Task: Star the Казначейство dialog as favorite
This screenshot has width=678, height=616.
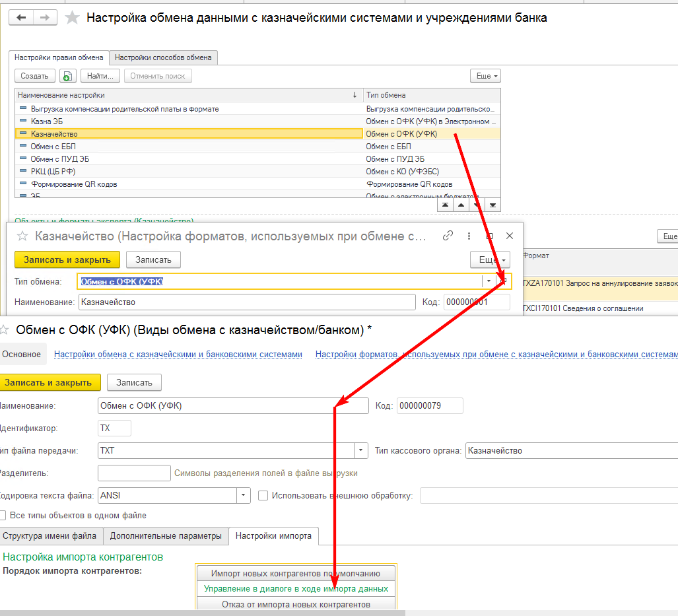Action: pos(22,236)
